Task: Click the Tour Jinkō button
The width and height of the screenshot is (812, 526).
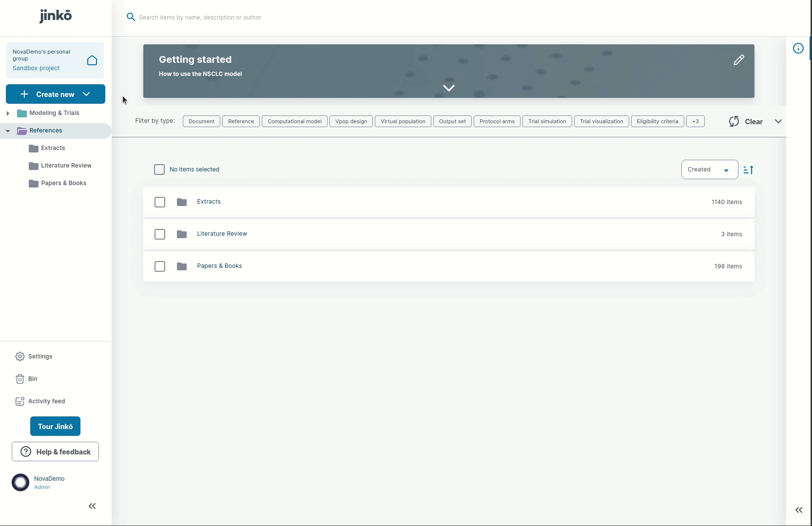Action: [55, 426]
